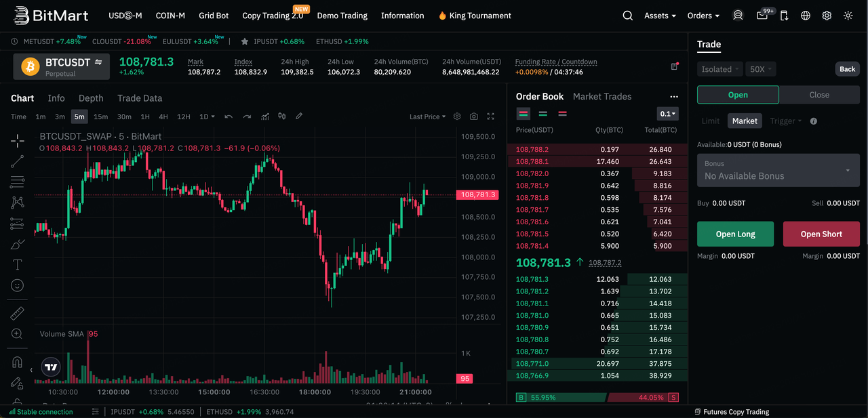The image size is (868, 418).
Task: Switch trade mode to Close
Action: (819, 95)
